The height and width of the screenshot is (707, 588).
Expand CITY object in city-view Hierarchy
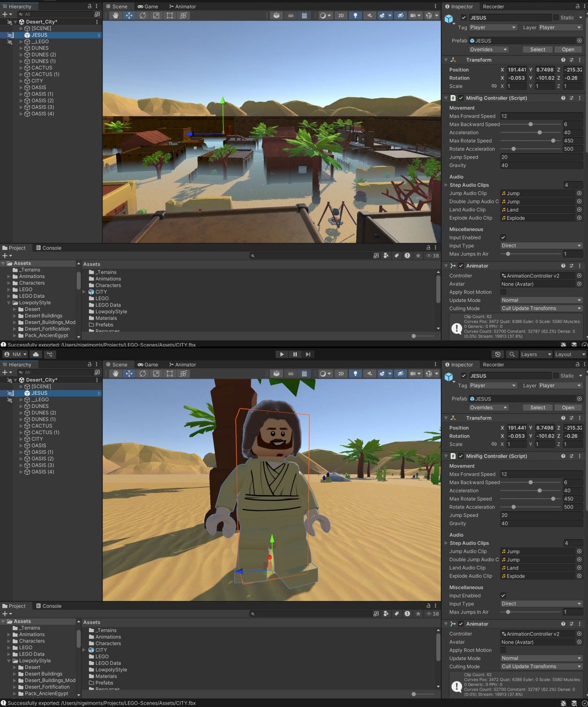pyautogui.click(x=21, y=81)
